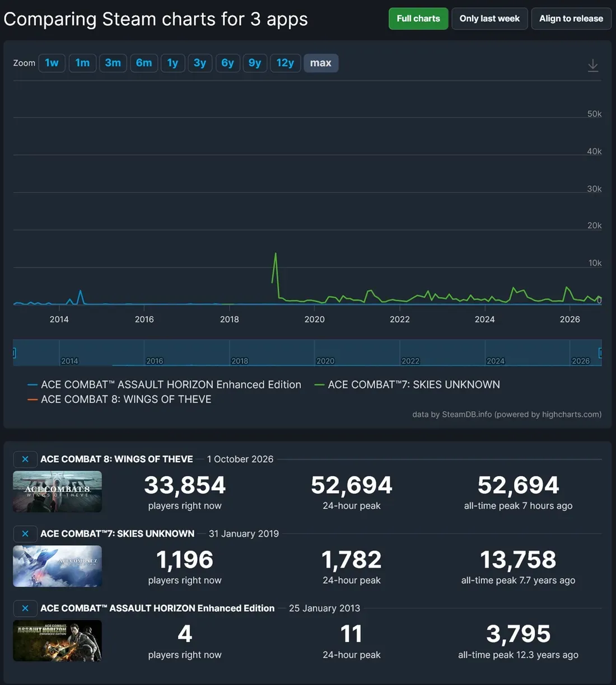Click the 'data by SteamDB.info' credit text
This screenshot has width=616, height=685.
click(507, 414)
